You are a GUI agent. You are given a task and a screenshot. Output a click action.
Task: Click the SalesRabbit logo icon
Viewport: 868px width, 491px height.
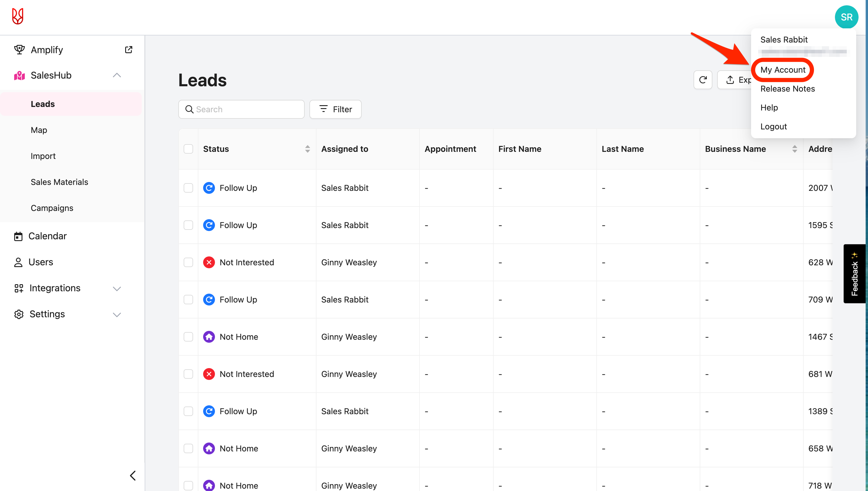[17, 16]
